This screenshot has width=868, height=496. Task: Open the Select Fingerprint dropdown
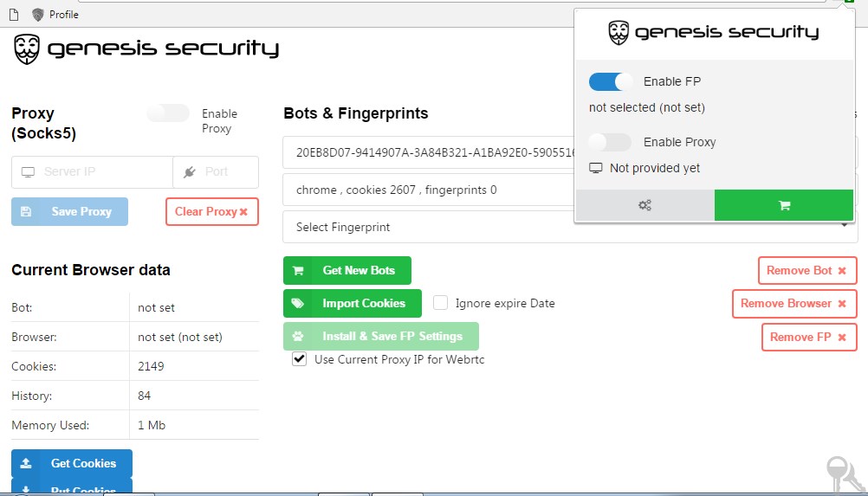[570, 228]
